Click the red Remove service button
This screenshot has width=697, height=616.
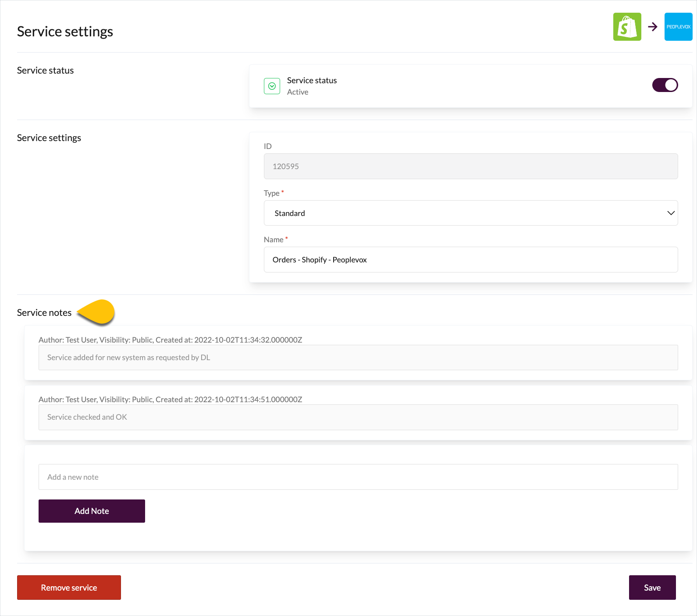pyautogui.click(x=69, y=588)
